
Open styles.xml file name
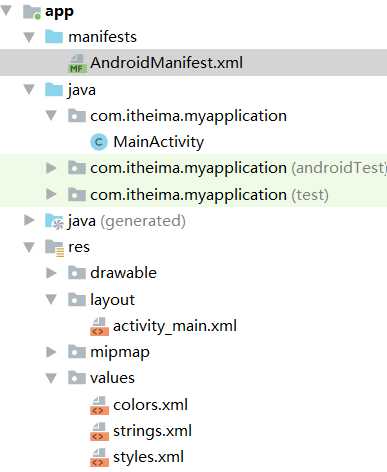148,457
